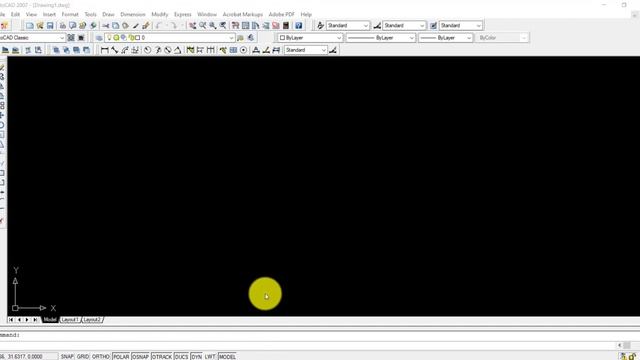Image resolution: width=640 pixels, height=360 pixels.
Task: Open the Help menu
Action: click(x=306, y=14)
